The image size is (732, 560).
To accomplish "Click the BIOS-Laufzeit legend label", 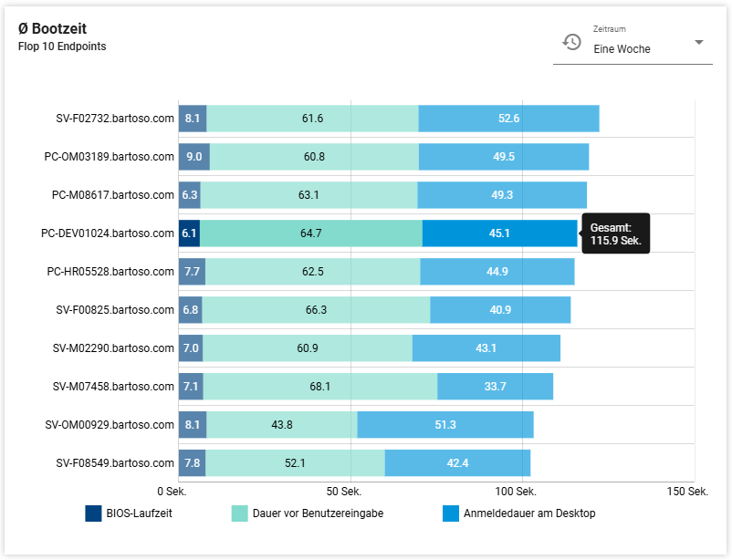I will [x=139, y=513].
